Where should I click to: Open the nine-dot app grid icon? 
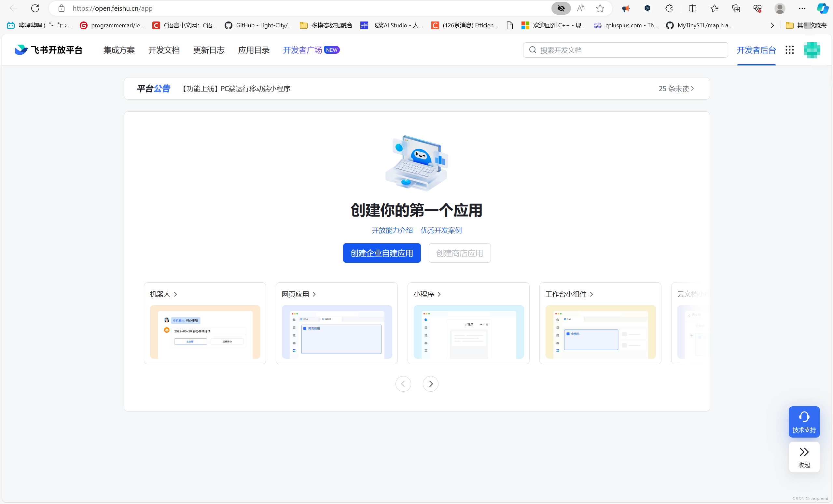[x=789, y=50]
